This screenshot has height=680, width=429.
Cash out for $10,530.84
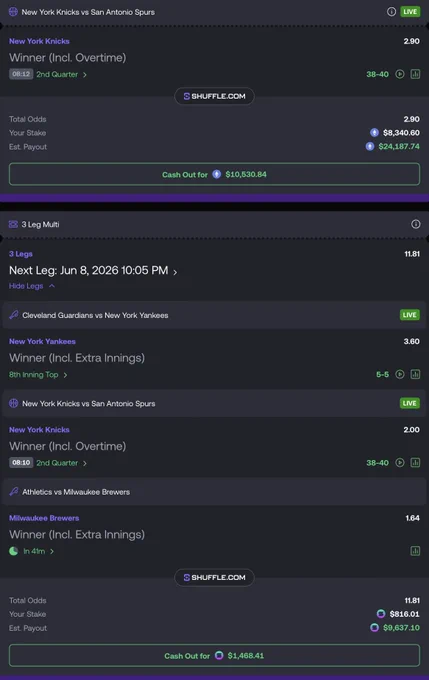coord(214,174)
